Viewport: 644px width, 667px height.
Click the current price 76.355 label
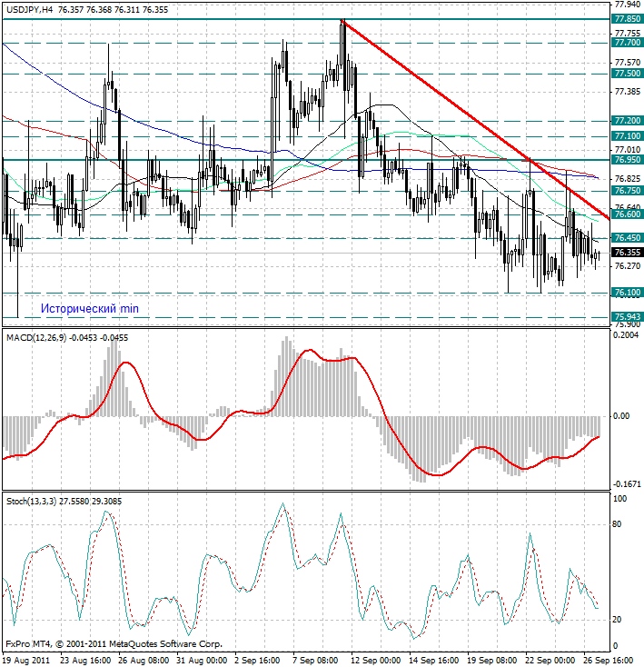627,253
